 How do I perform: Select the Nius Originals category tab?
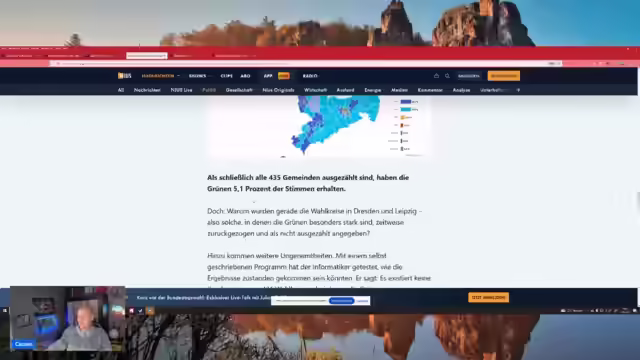click(x=278, y=90)
